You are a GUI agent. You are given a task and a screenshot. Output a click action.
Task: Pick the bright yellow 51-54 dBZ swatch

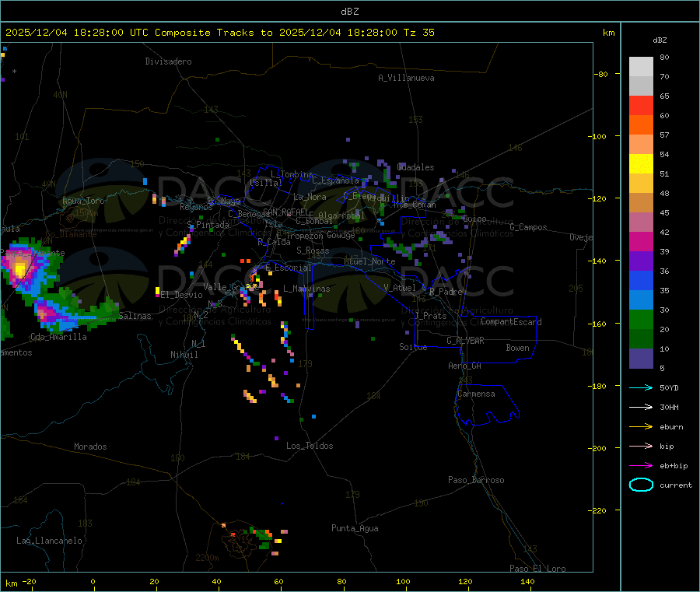[x=641, y=164]
